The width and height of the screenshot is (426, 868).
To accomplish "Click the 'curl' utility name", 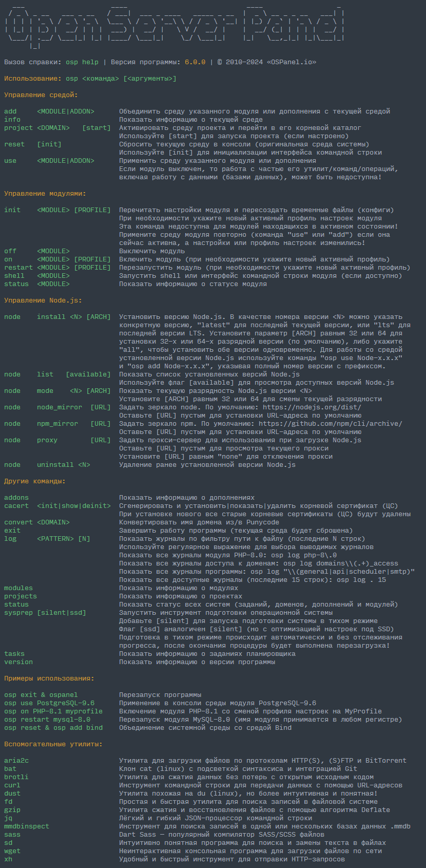I will (x=12, y=785).
